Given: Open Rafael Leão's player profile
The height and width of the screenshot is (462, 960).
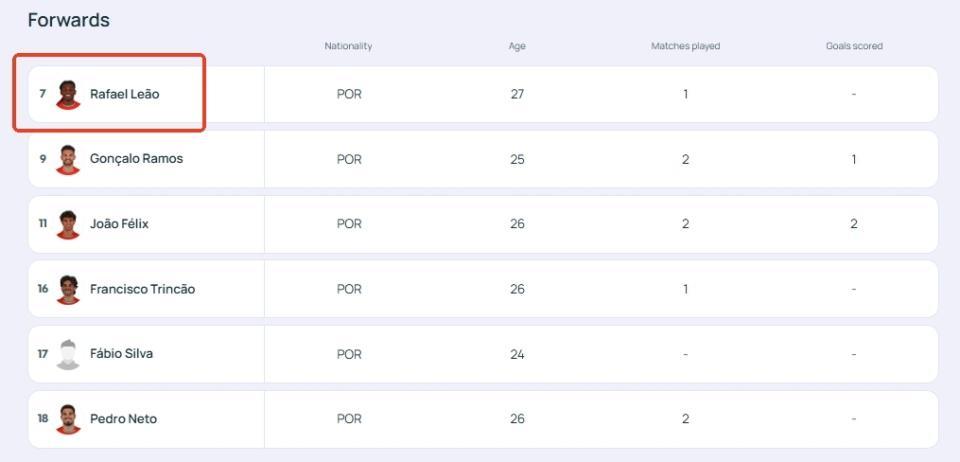Looking at the screenshot, I should coord(124,94).
